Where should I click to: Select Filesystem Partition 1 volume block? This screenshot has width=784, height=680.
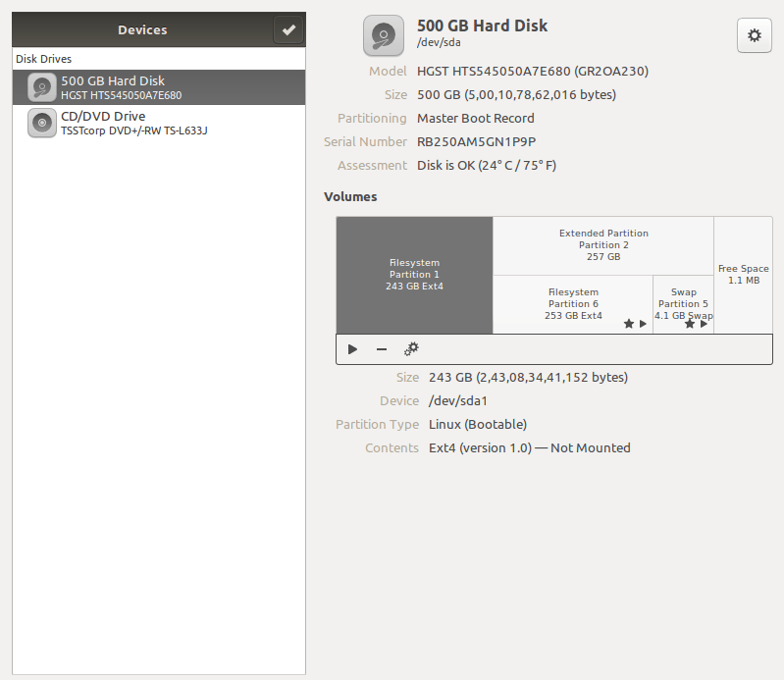coord(414,275)
